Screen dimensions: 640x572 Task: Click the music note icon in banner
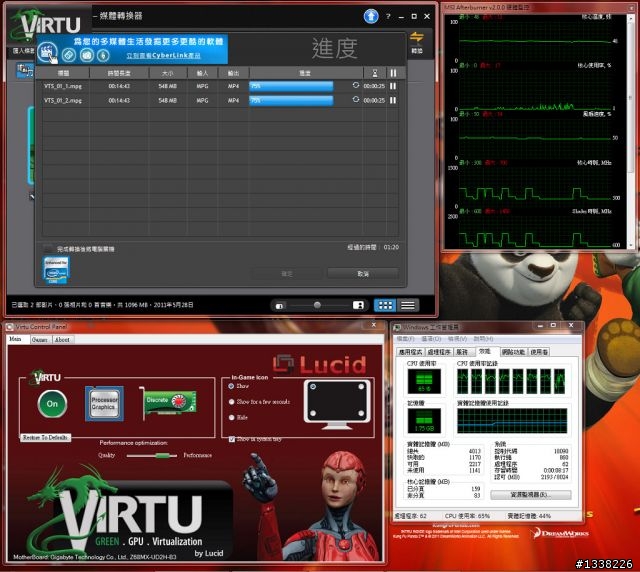[103, 55]
